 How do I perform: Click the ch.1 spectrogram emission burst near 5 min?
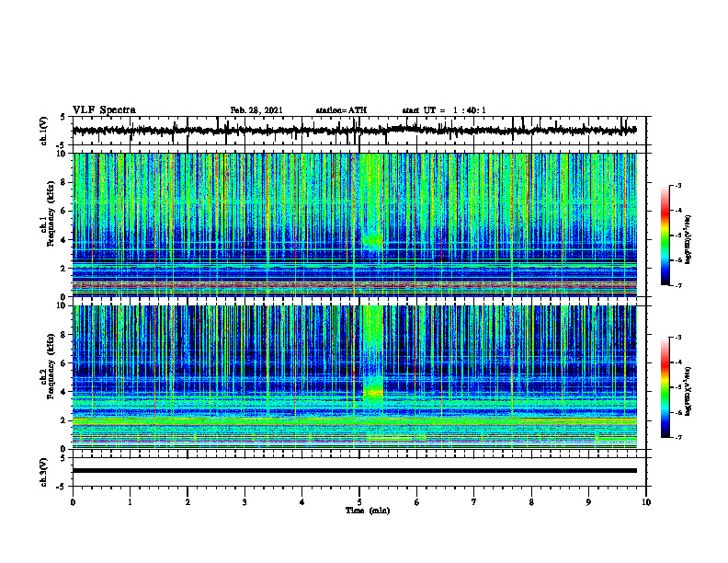(x=372, y=204)
